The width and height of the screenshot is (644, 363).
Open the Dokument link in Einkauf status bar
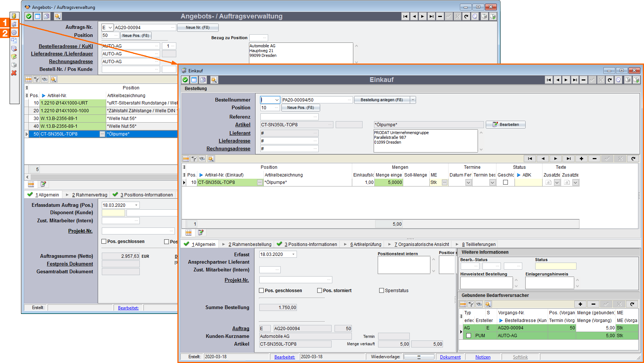coord(450,357)
